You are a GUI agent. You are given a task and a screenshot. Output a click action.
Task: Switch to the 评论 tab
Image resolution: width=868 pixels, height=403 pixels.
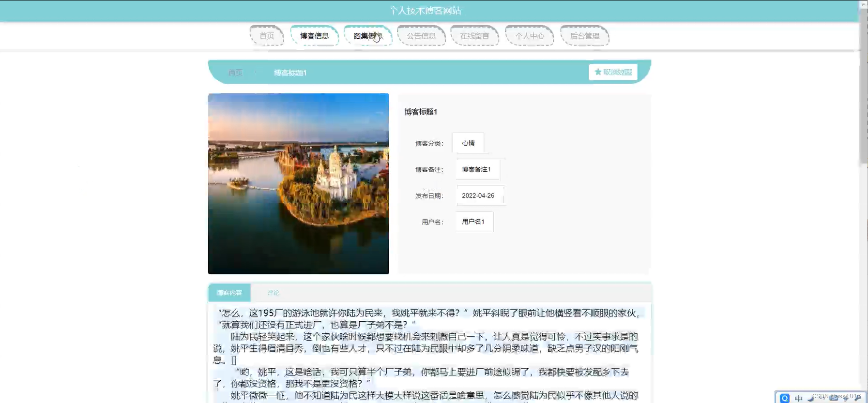274,293
